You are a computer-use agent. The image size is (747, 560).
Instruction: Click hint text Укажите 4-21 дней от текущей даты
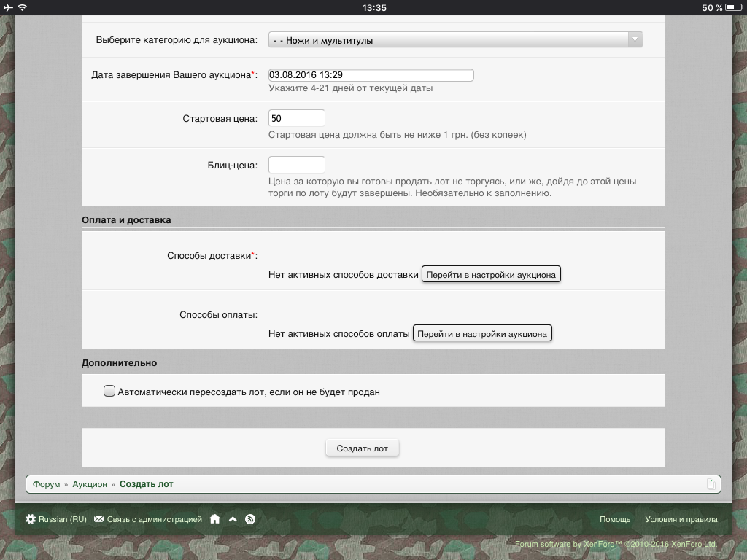coord(351,88)
